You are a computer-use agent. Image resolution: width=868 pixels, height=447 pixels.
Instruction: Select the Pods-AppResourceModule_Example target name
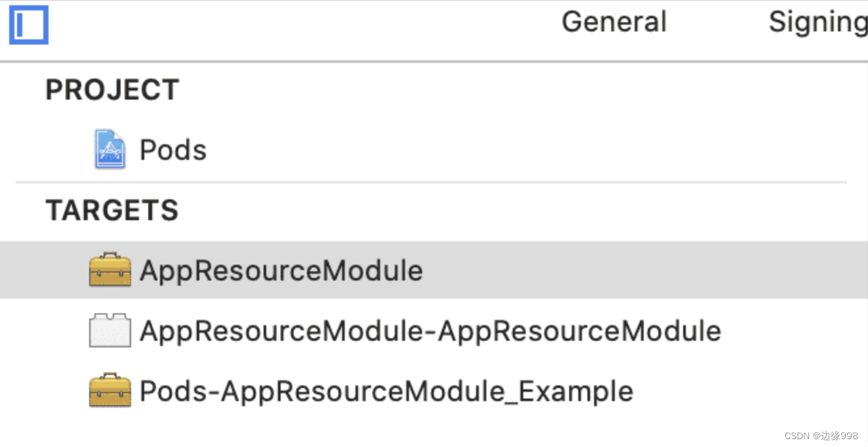pyautogui.click(x=386, y=391)
